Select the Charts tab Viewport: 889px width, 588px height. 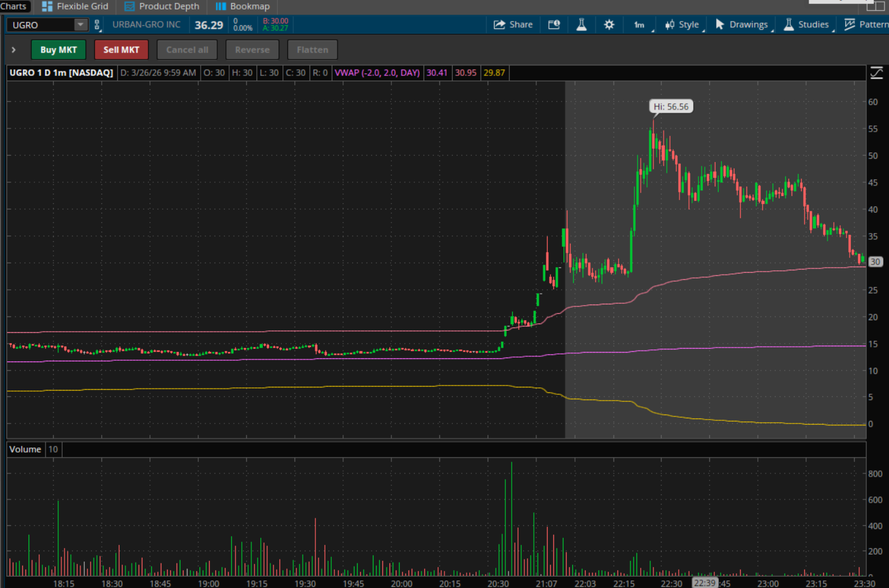(13, 6)
